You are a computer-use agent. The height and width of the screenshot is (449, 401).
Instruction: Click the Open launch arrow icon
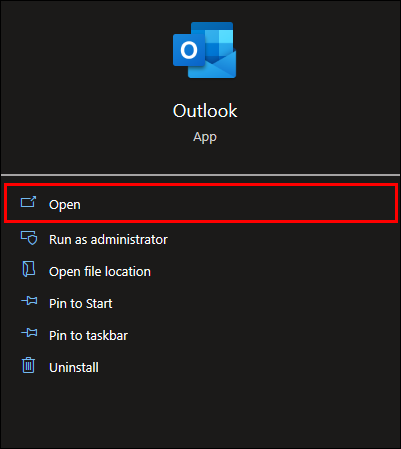click(x=28, y=202)
